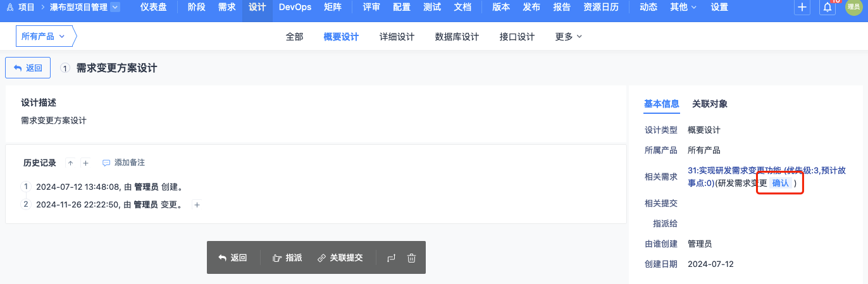
Task: Open the 配置 menu
Action: click(401, 8)
